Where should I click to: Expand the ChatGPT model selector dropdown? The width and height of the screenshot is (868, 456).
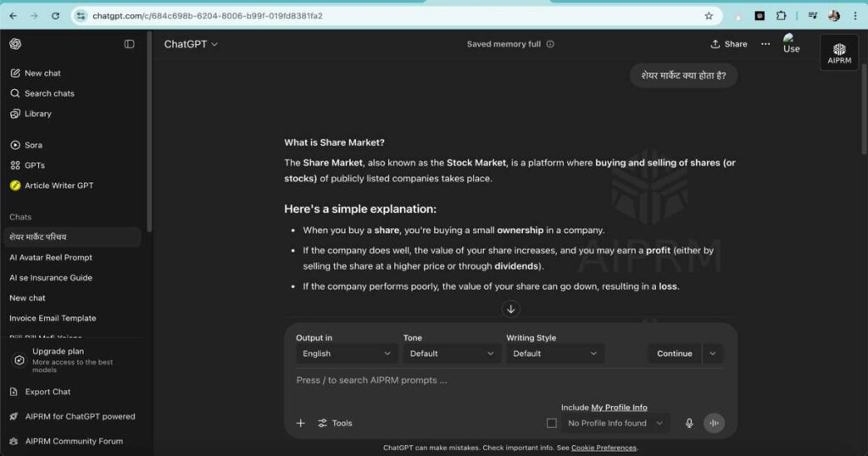pos(191,44)
